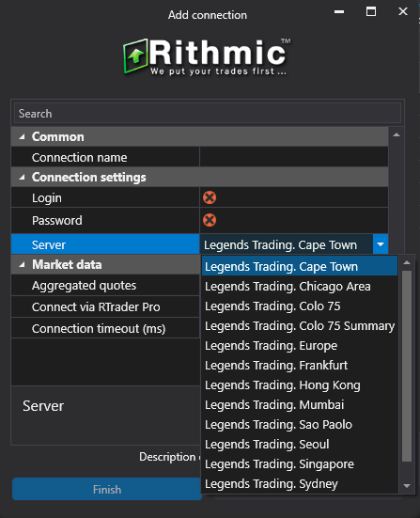Select Connect via RTrader Pro row
This screenshot has height=518, width=420.
click(105, 306)
